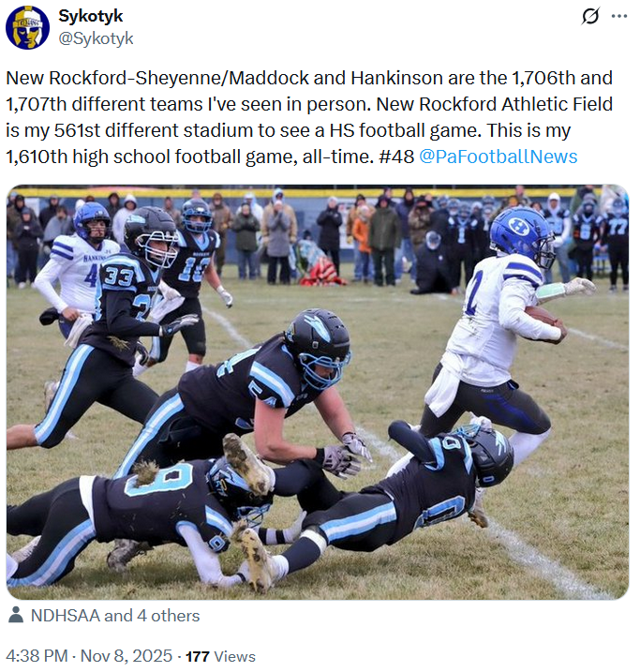View the 177 Views count
The height and width of the screenshot is (672, 640).
(x=220, y=657)
